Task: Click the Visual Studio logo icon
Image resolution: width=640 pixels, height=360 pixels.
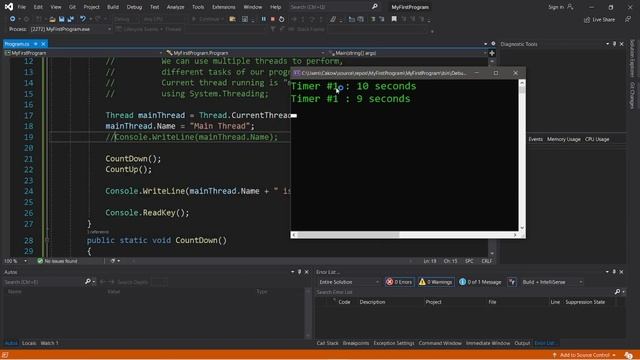Action: [9, 7]
